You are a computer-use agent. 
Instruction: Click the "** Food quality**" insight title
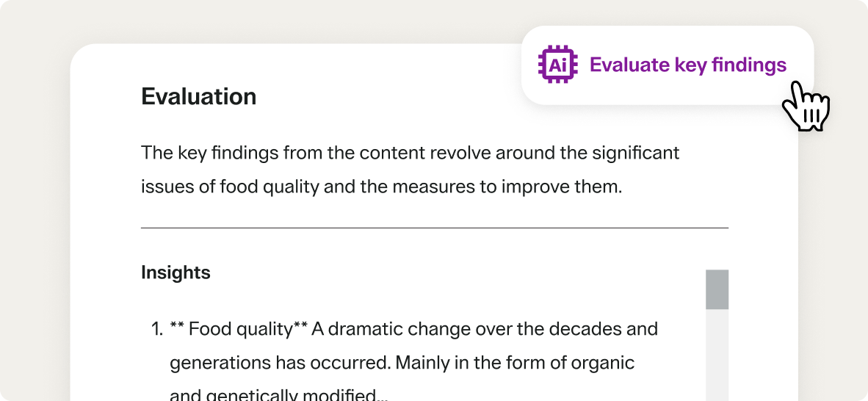click(x=238, y=328)
